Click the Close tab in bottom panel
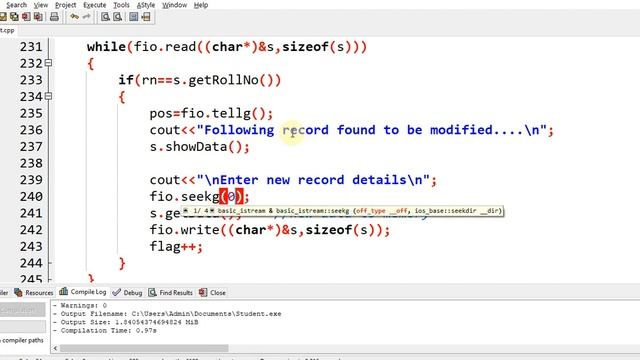 pyautogui.click(x=212, y=292)
